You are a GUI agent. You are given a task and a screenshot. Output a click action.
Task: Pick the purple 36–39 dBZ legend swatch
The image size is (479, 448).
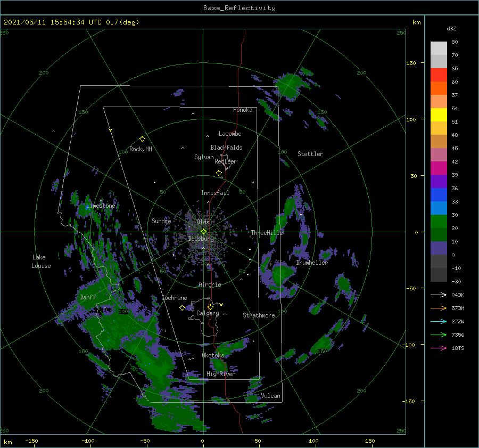439,181
